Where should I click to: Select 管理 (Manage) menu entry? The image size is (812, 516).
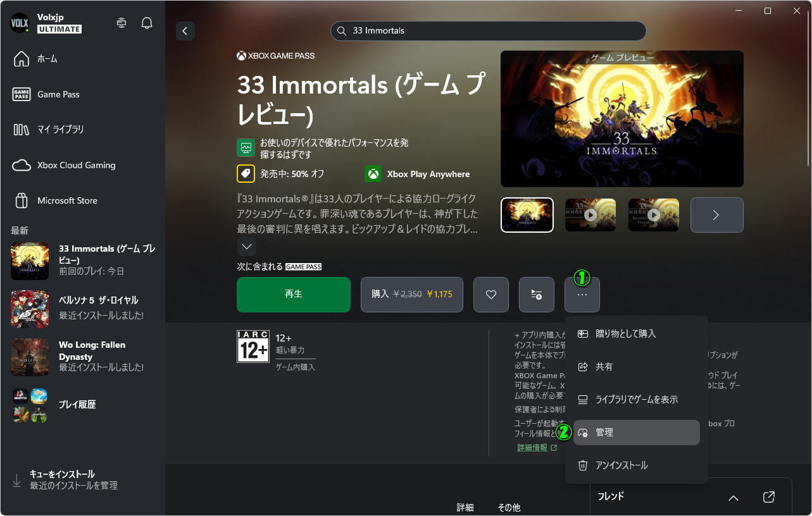[x=637, y=433]
